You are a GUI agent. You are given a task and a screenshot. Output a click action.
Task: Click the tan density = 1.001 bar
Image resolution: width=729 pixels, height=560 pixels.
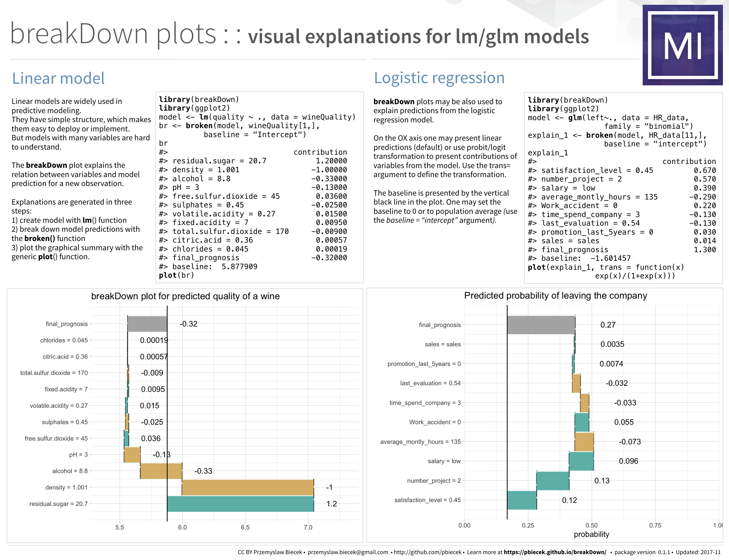[247, 487]
